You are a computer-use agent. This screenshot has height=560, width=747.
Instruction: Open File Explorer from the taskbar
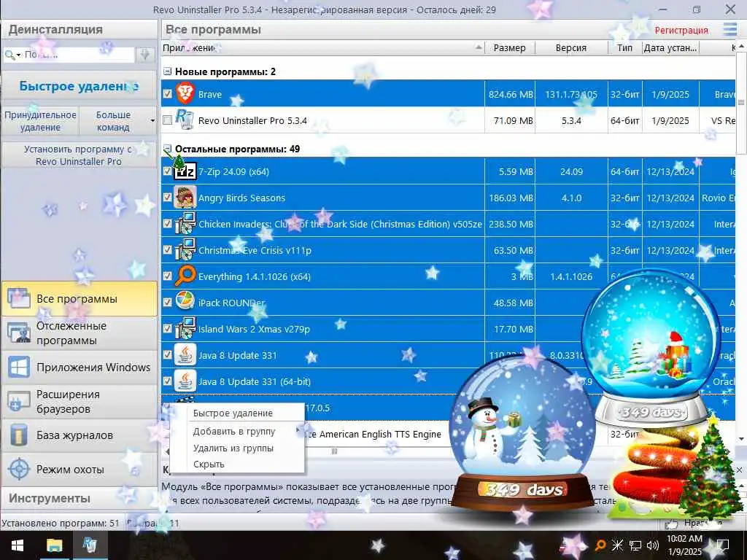(x=54, y=545)
